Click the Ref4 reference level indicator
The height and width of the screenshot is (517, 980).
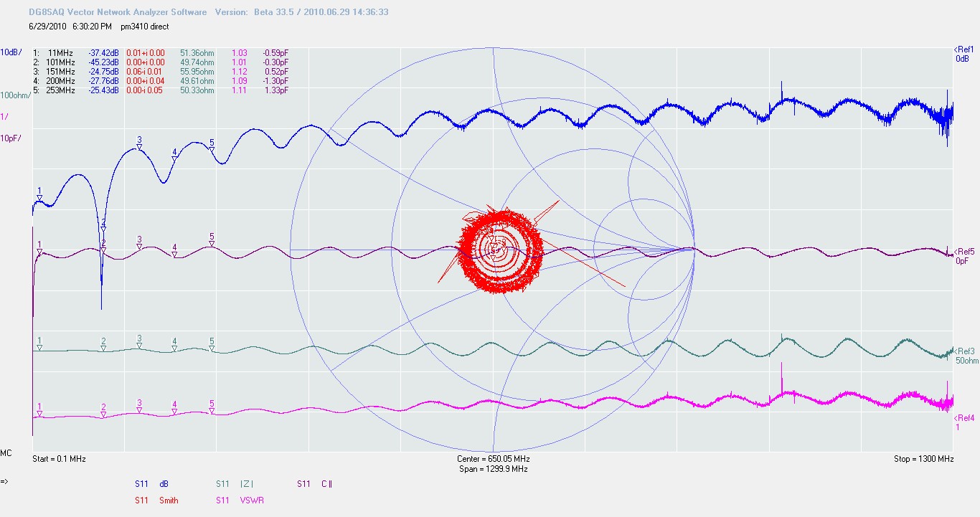click(x=965, y=422)
